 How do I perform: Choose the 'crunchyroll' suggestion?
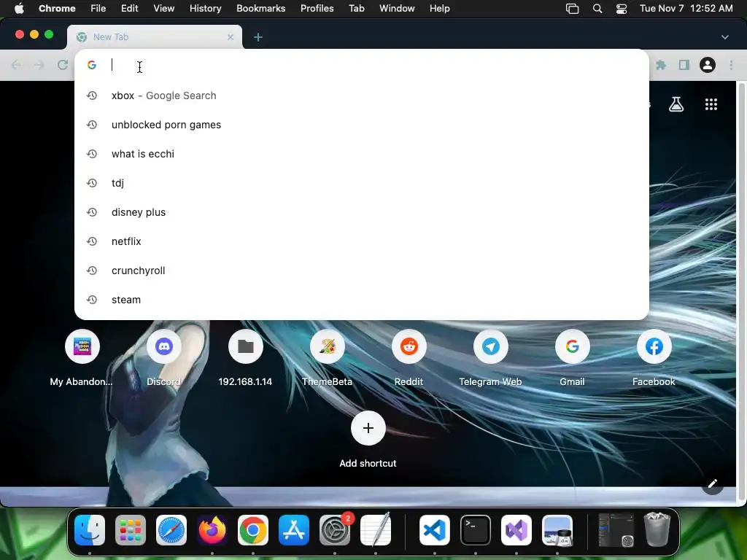[362, 271]
